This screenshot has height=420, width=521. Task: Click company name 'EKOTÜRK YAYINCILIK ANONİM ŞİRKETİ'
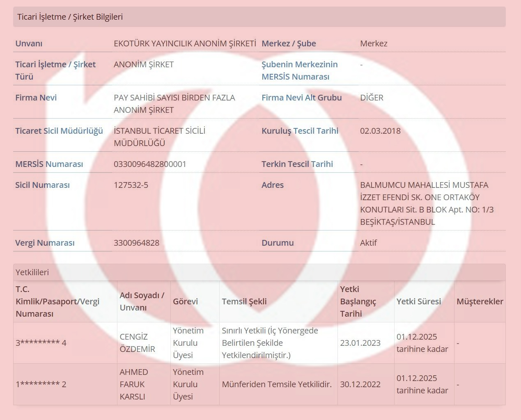point(185,43)
